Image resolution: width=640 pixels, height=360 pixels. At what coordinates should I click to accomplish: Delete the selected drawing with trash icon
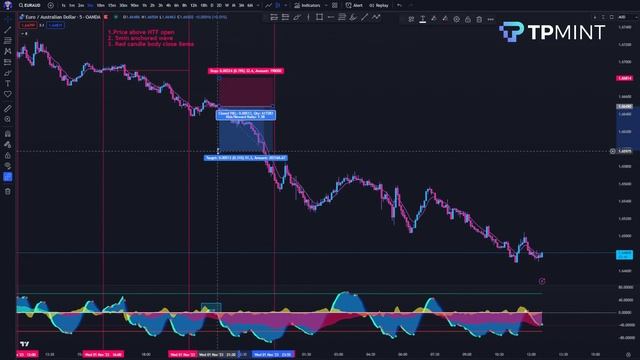point(479,19)
